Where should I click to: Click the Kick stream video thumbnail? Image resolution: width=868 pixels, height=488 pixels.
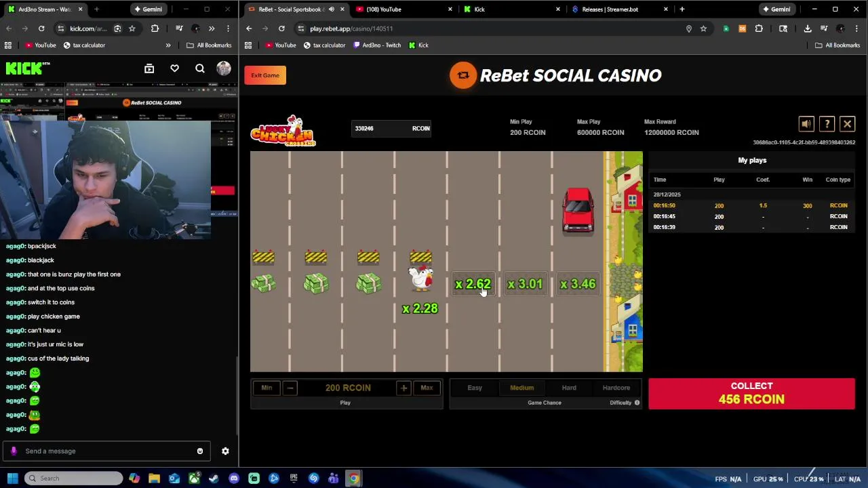119,161
